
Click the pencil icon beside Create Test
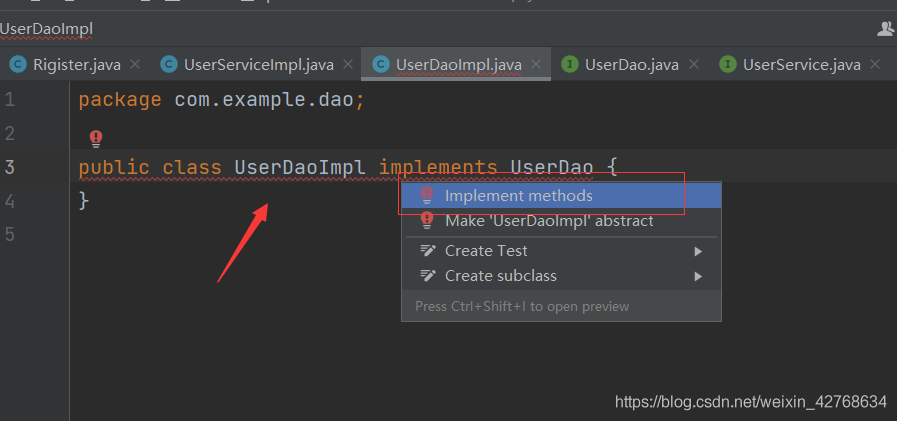point(428,251)
